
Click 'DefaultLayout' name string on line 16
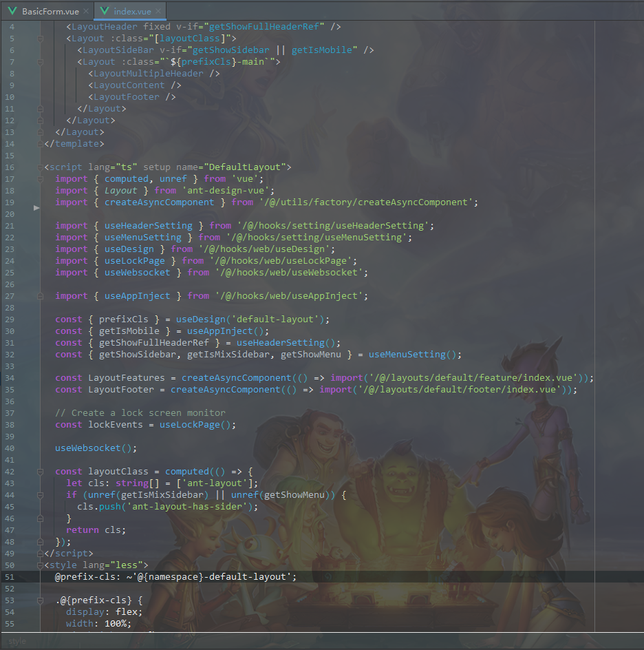click(244, 167)
